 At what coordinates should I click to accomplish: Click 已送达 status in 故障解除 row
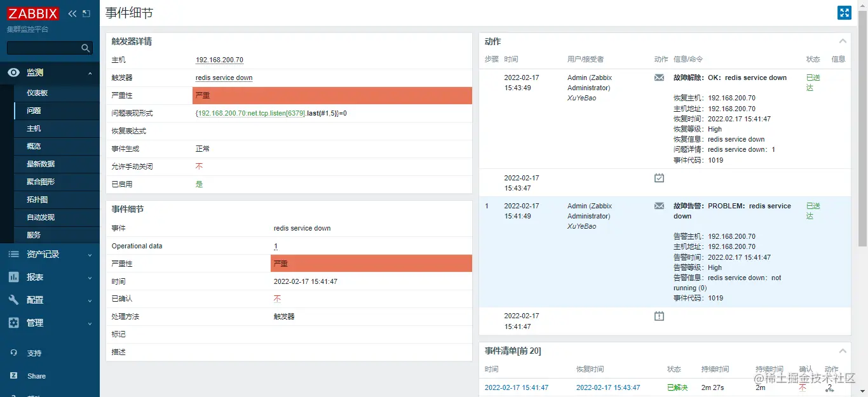813,83
